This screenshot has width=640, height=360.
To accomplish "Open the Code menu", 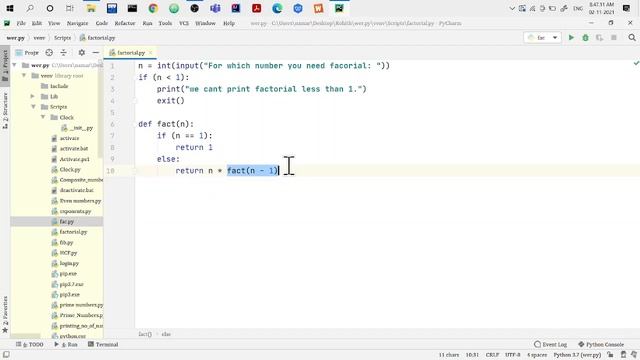I will [x=102, y=23].
